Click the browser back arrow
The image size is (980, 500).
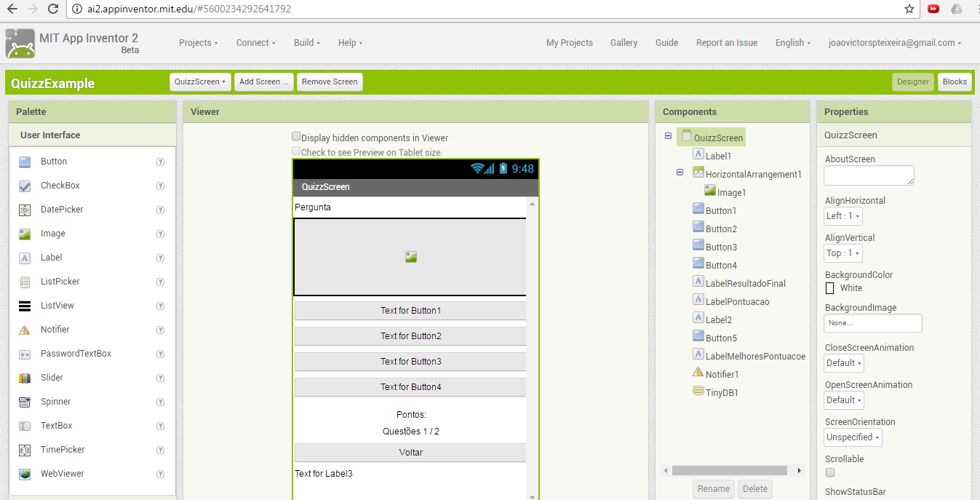pos(11,9)
